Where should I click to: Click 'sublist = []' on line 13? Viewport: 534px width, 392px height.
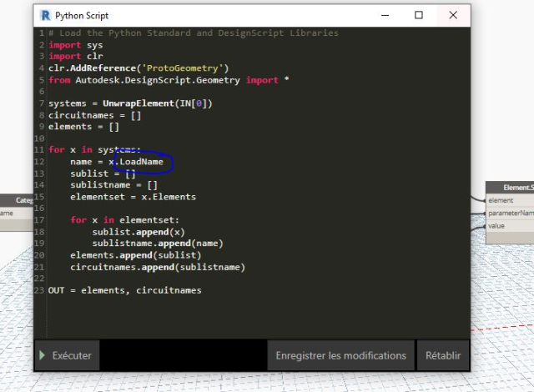(103, 173)
